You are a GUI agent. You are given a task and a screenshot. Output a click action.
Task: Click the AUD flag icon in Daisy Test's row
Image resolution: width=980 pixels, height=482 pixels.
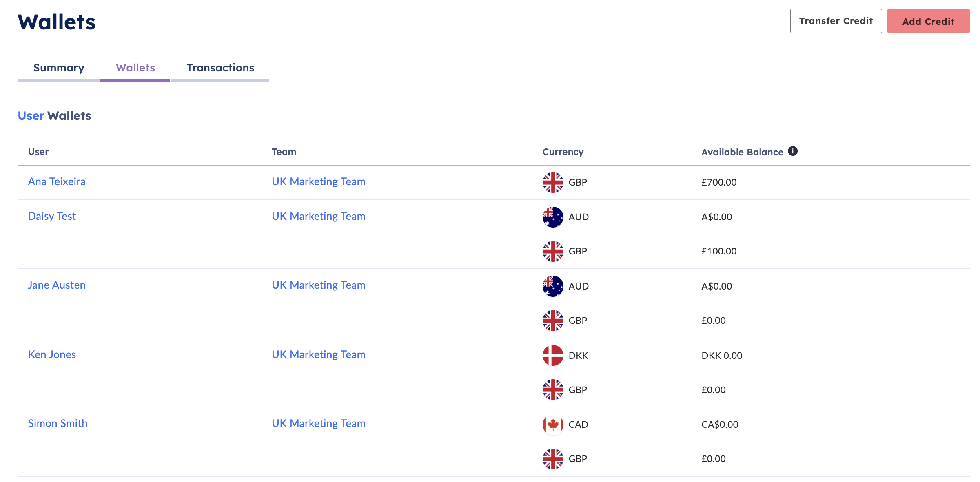(552, 217)
